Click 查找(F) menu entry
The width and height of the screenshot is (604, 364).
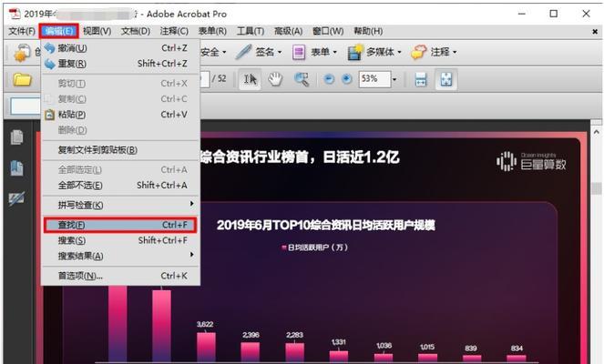coord(120,225)
